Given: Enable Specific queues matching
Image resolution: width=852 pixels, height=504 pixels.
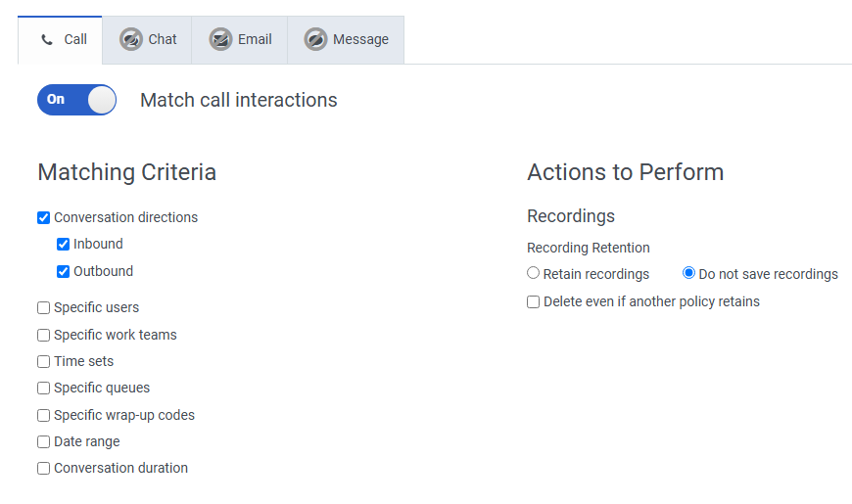Looking at the screenshot, I should [44, 389].
